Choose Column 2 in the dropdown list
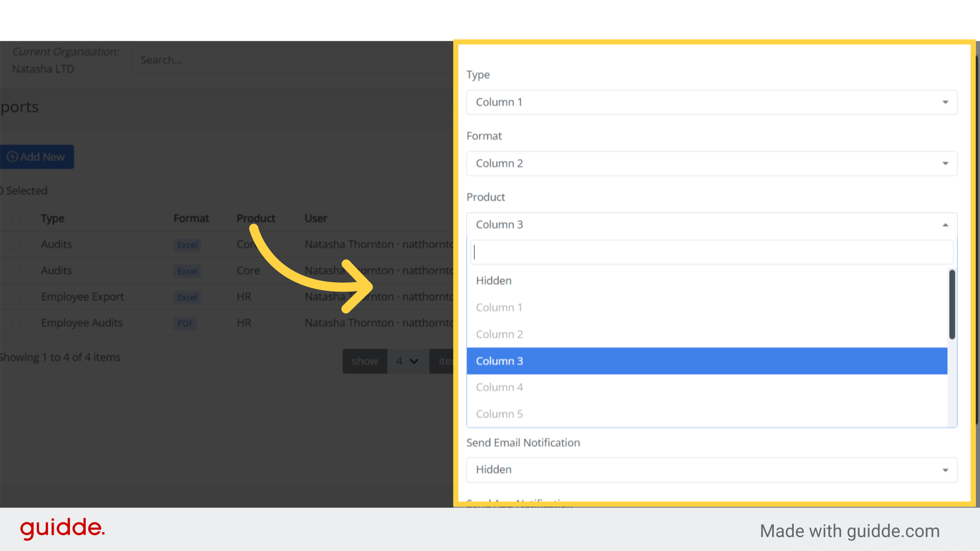 [707, 334]
